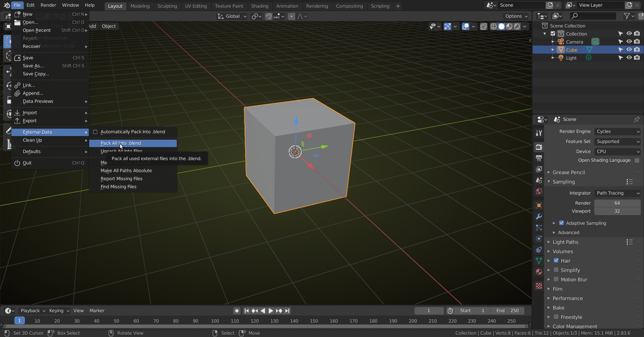Open the Render Engine dropdown
Screen dimensions: 644x337
click(x=617, y=132)
